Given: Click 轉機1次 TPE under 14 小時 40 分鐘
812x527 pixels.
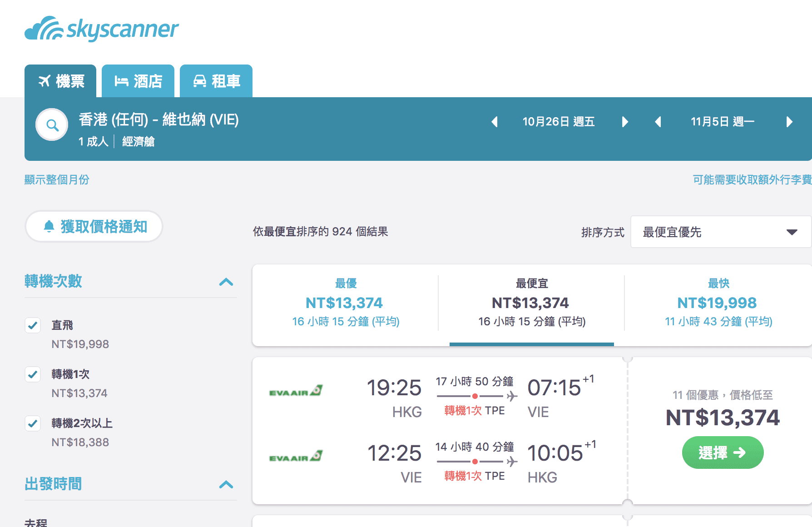Looking at the screenshot, I should pos(475,476).
